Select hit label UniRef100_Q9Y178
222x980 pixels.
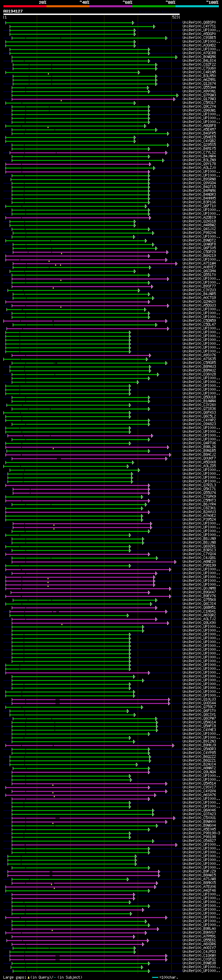[199, 164]
